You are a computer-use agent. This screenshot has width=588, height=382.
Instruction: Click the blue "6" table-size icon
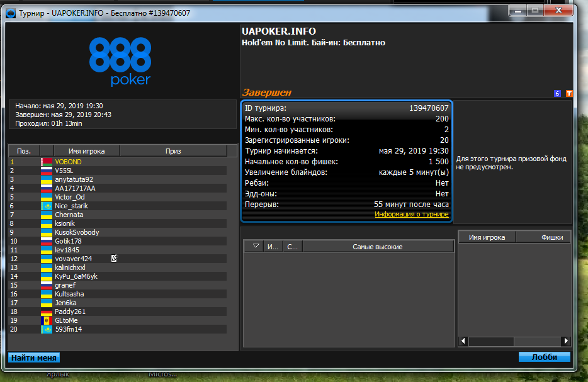[x=557, y=93]
